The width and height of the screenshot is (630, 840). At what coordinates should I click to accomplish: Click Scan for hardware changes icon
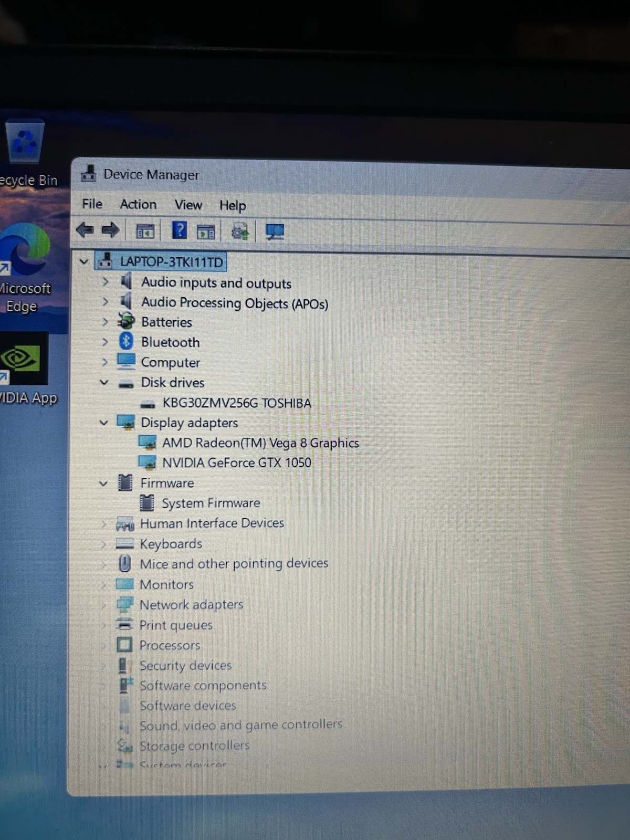(275, 232)
